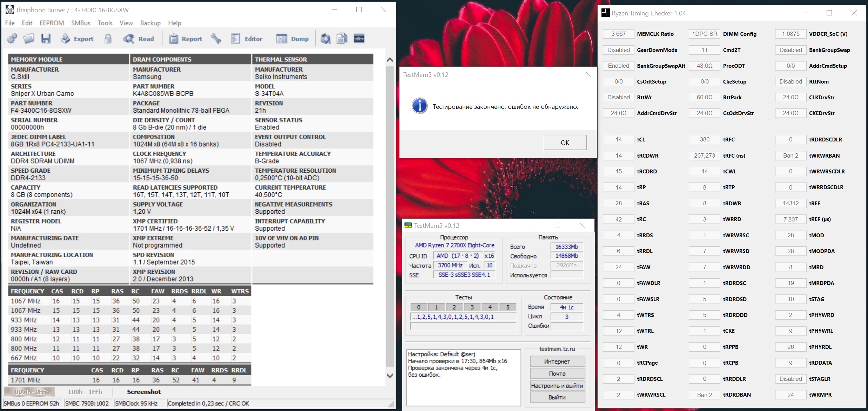Open the EEPROM menu

click(x=52, y=23)
